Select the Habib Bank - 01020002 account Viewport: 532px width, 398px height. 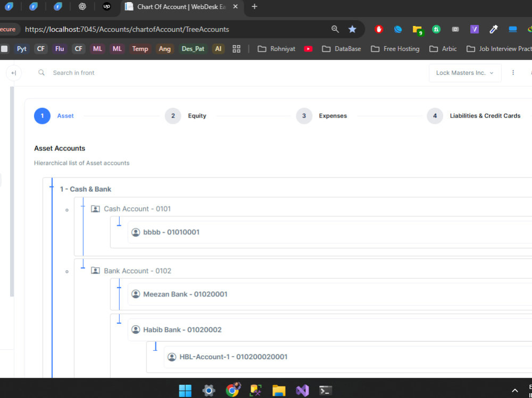[x=182, y=329]
